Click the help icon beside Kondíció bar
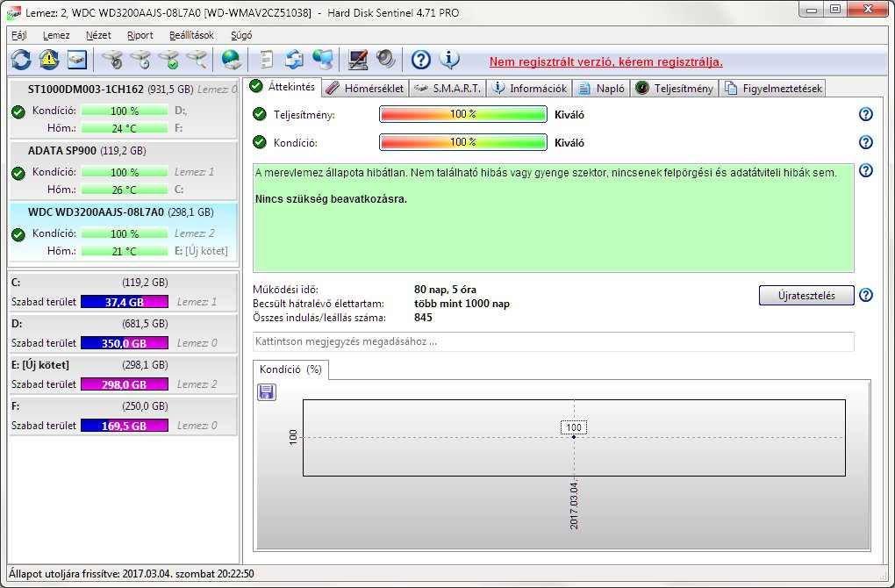 pyautogui.click(x=865, y=142)
